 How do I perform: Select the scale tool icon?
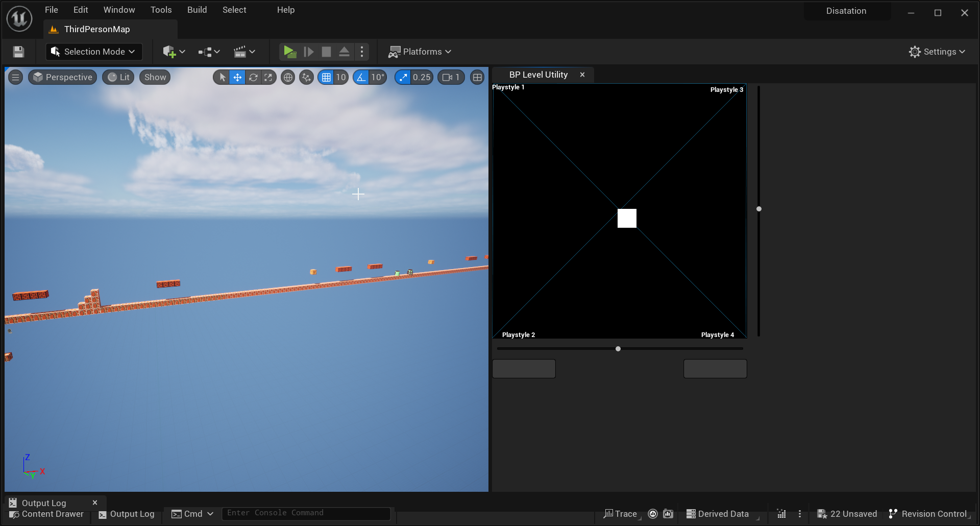[268, 77]
